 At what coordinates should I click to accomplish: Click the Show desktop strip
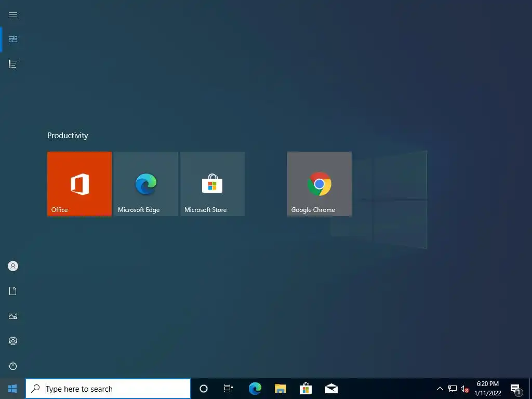point(530,389)
